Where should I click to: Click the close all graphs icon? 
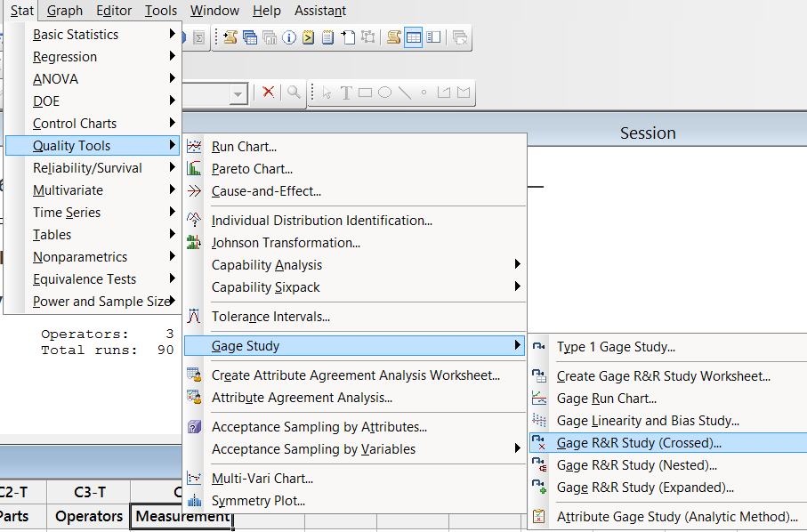(460, 37)
